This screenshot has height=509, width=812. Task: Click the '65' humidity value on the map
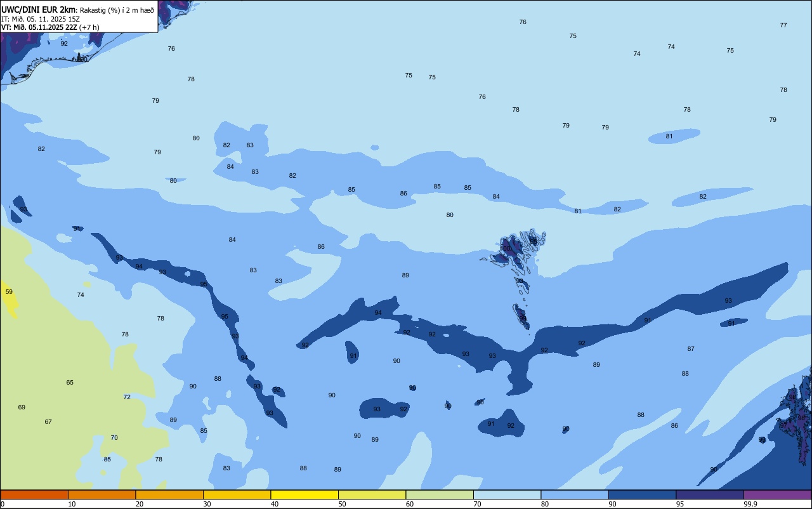pyautogui.click(x=70, y=383)
